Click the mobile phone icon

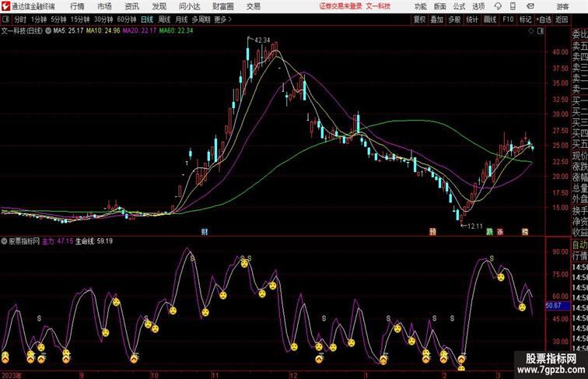pos(513,6)
